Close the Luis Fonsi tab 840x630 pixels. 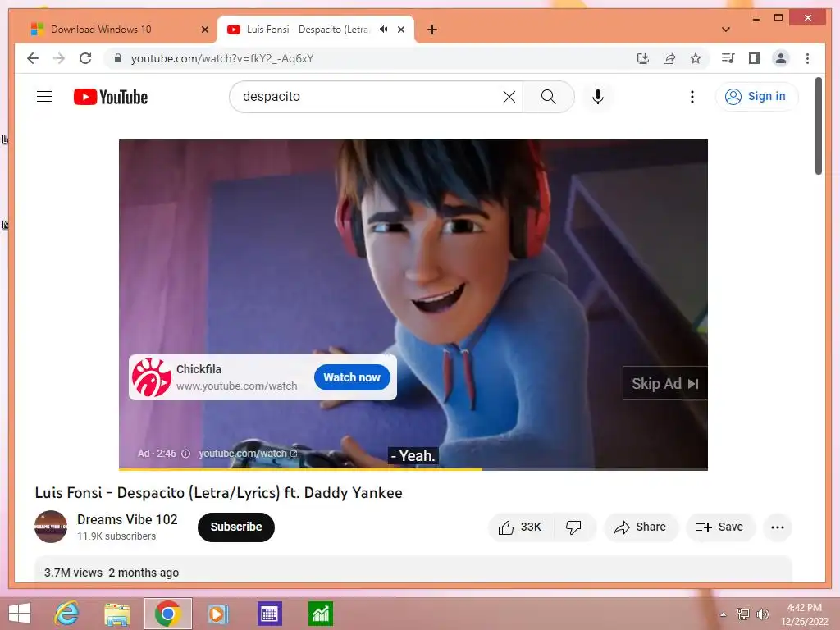click(401, 30)
